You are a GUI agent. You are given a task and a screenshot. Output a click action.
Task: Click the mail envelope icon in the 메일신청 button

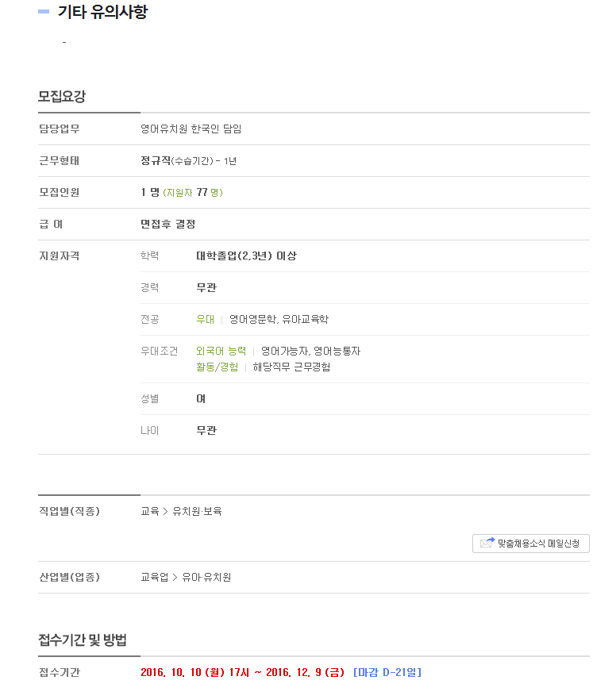487,543
